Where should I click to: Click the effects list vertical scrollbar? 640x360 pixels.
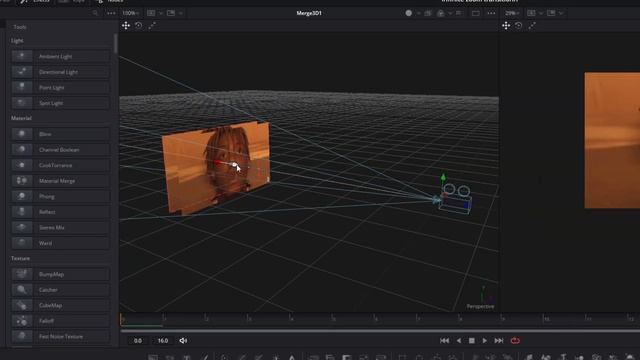click(x=116, y=43)
